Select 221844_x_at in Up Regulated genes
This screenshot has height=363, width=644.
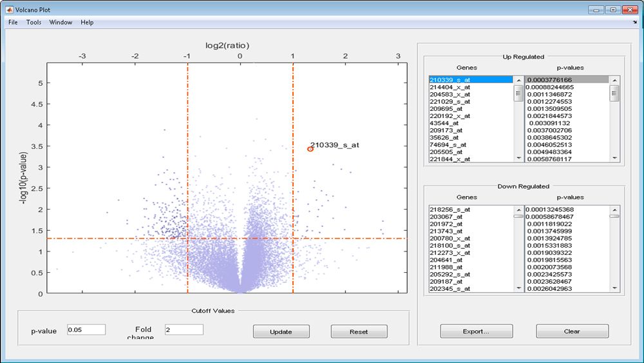471,159
